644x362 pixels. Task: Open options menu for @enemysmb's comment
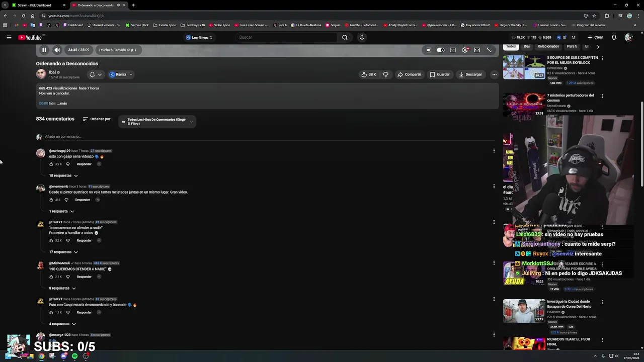click(x=494, y=187)
